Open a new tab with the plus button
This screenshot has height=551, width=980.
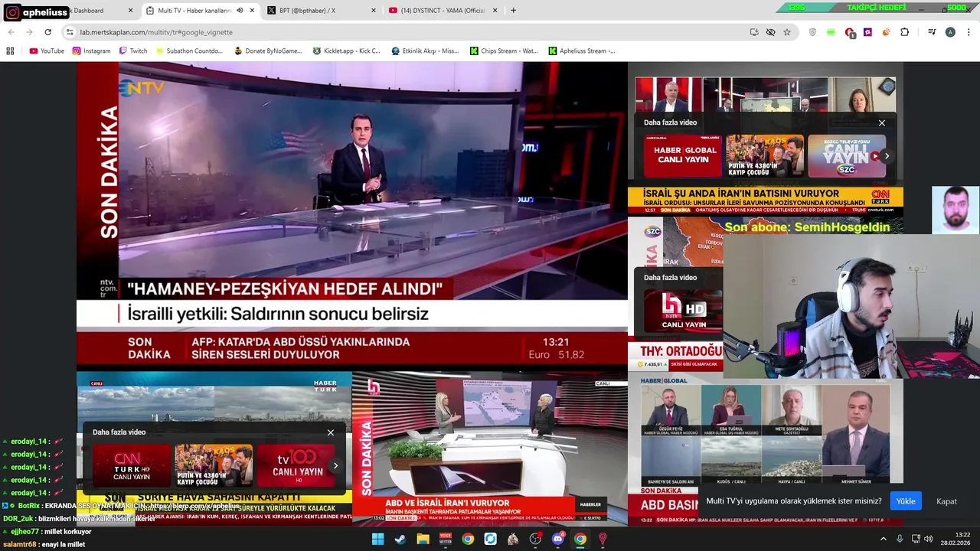[513, 11]
